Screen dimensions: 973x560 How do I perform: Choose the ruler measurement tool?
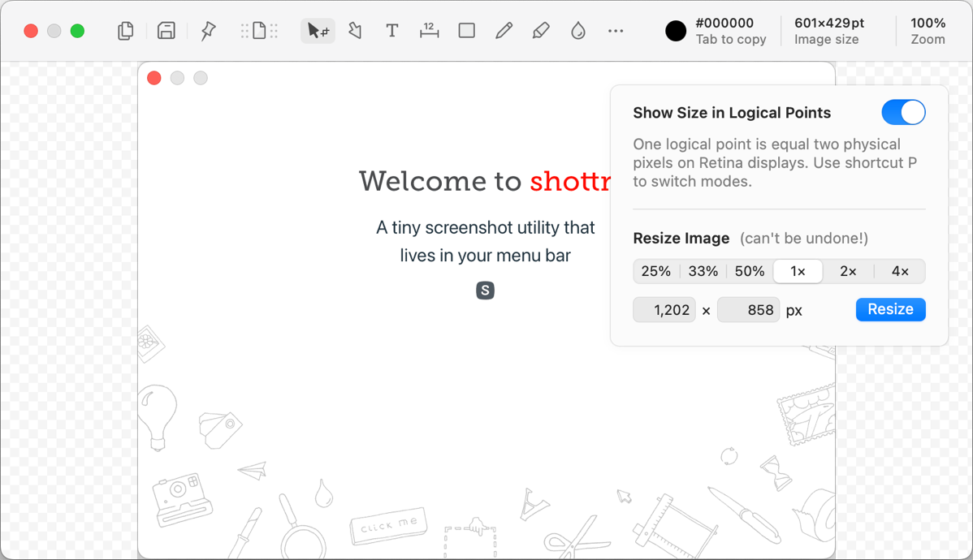[430, 31]
